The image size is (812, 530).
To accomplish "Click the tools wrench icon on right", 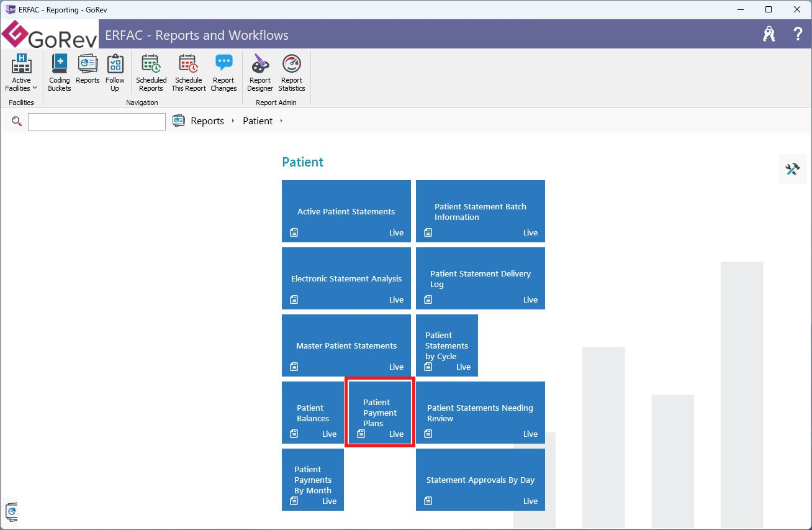I will [x=792, y=169].
